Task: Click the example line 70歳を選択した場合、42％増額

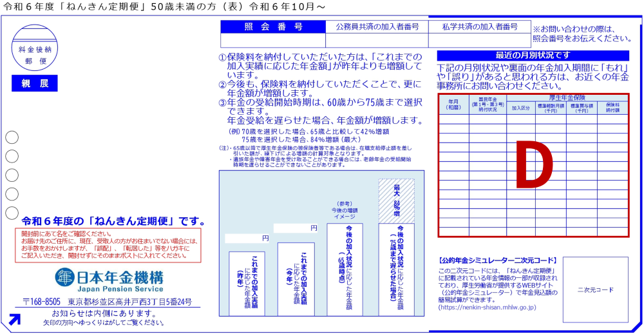Action: pos(308,132)
